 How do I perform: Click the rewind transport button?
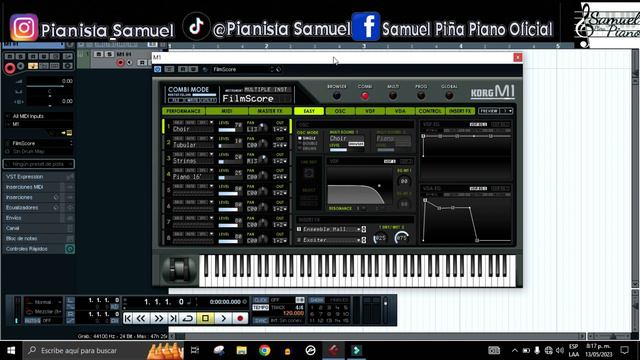[141, 318]
